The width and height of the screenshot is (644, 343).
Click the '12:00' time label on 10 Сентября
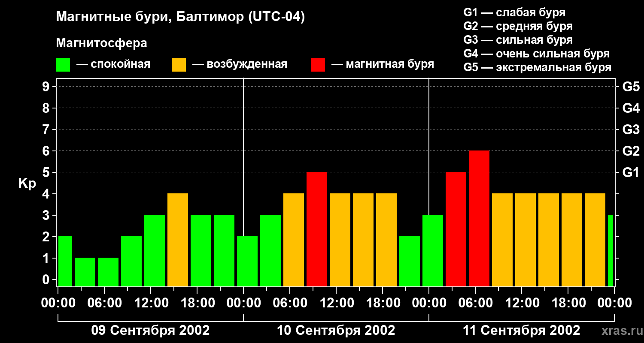[336, 303]
